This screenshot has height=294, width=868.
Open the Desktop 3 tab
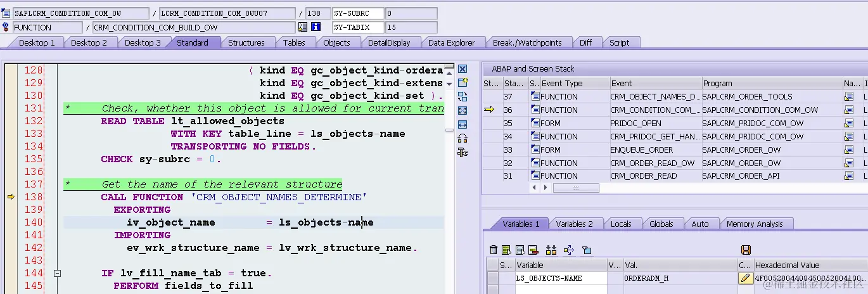pos(143,42)
